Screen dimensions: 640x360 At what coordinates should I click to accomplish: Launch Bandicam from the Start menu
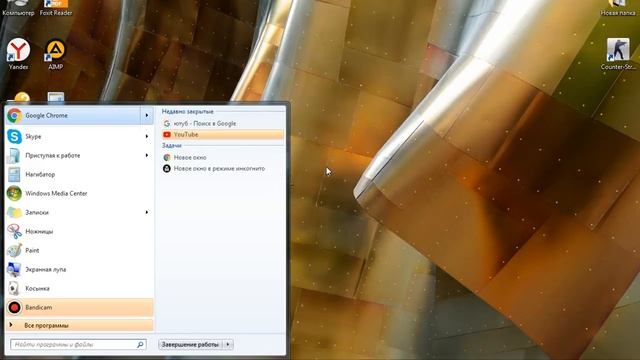click(x=80, y=307)
